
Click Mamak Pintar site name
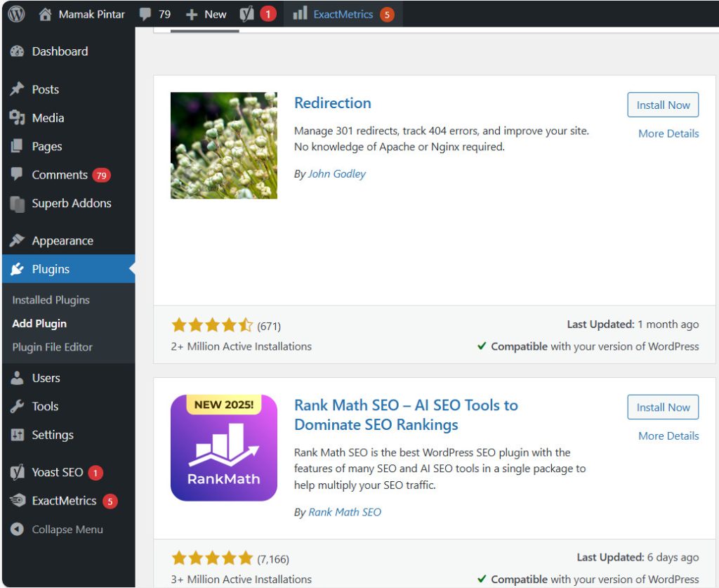[x=92, y=15]
